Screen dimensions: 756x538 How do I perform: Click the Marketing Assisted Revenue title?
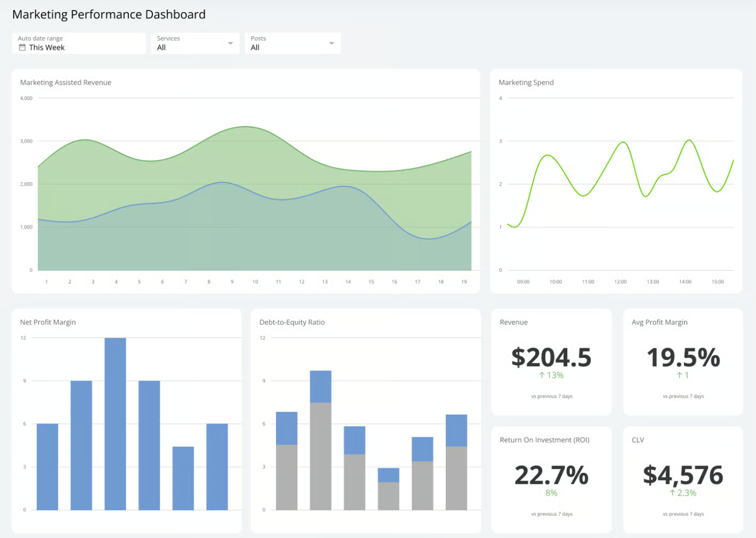pos(66,82)
